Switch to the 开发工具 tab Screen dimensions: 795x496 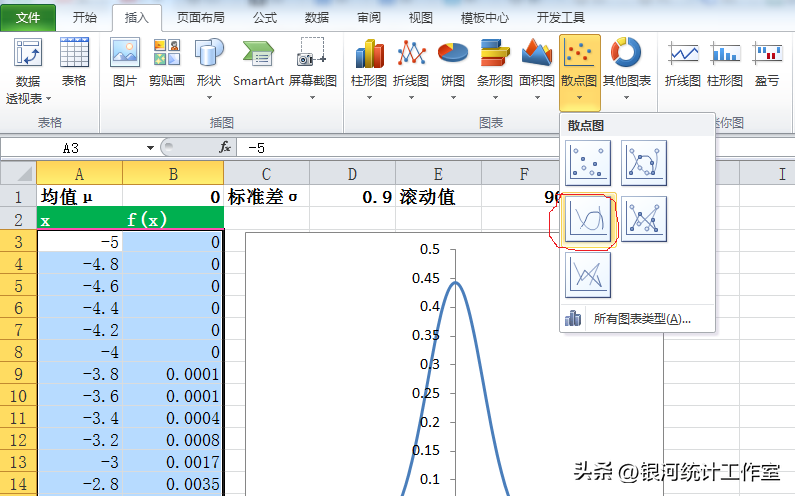click(x=561, y=18)
